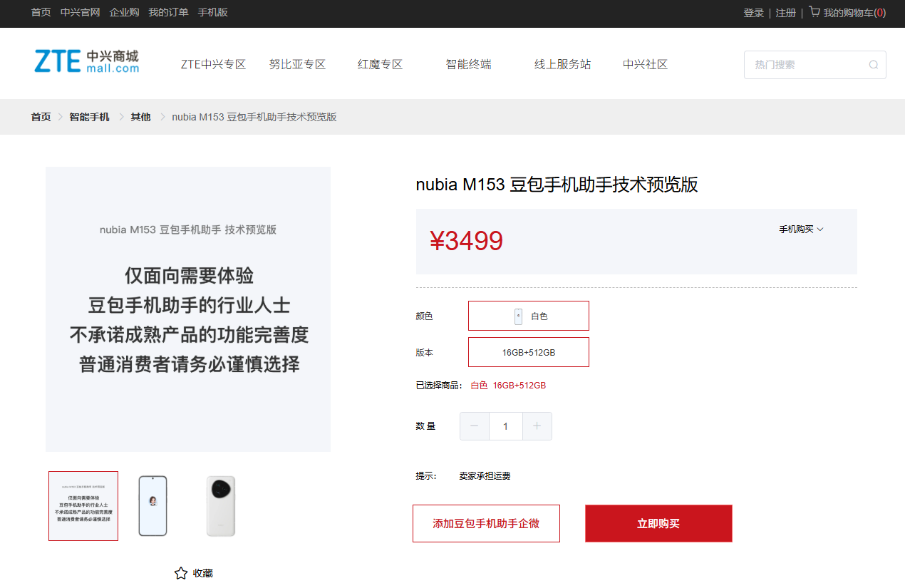Increase quantity with the plus icon
This screenshot has width=905, height=588.
537,425
